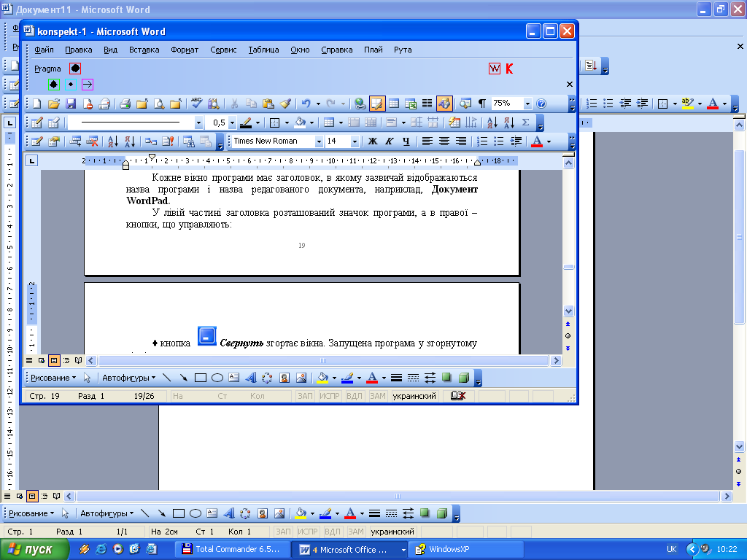This screenshot has width=747, height=560.
Task: Open Print Preview magnifier page icon
Action: (x=158, y=104)
